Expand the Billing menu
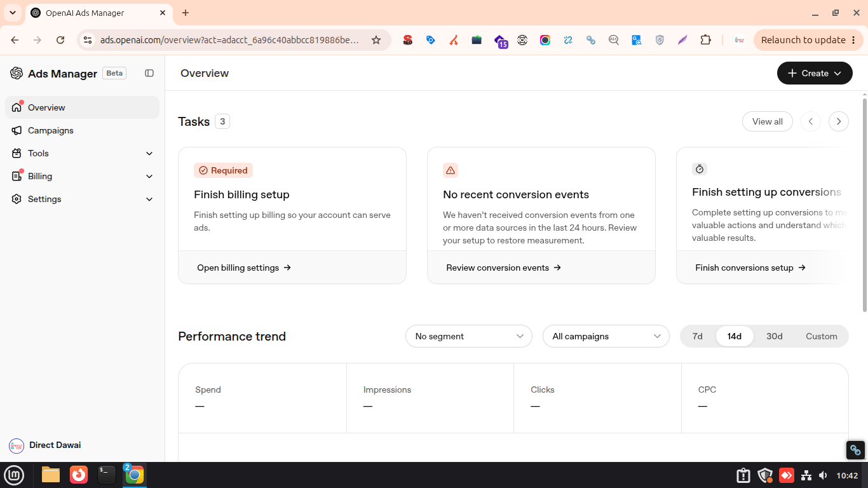The width and height of the screenshot is (868, 488). (83, 176)
